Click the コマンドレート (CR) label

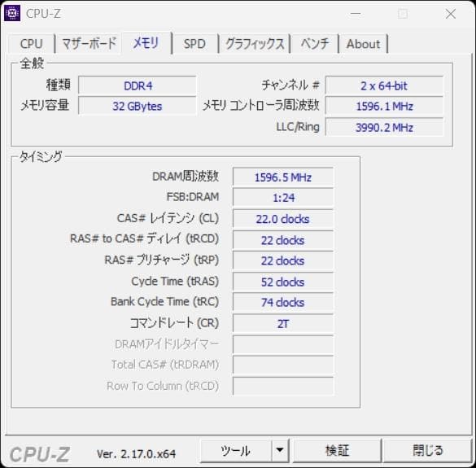175,323
